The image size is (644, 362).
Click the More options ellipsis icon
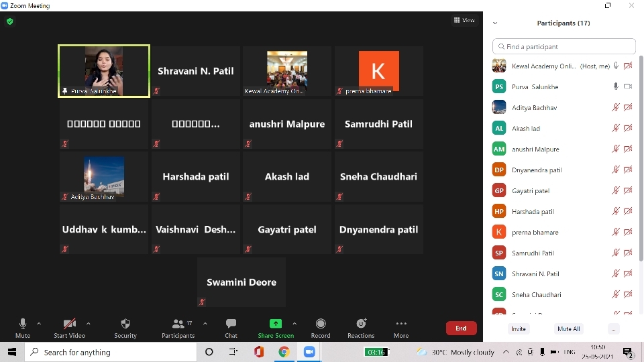click(x=401, y=324)
